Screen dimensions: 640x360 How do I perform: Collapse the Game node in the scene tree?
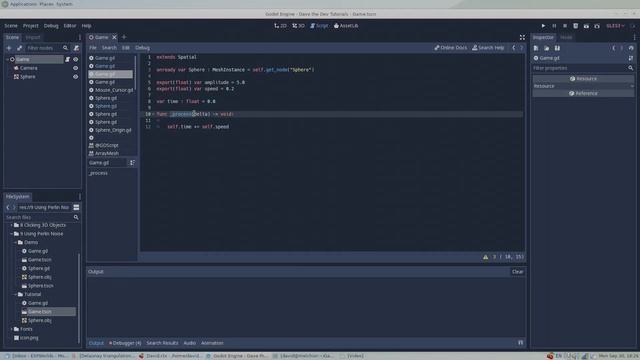[7, 60]
